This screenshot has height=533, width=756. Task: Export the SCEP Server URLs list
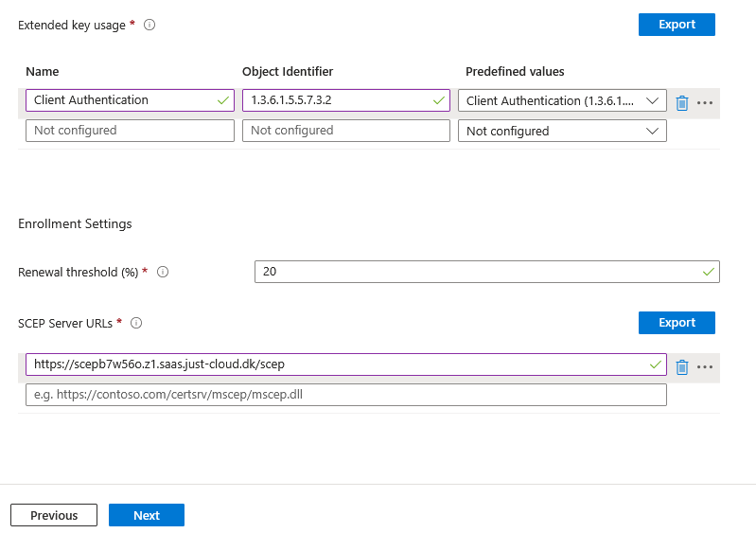677,323
